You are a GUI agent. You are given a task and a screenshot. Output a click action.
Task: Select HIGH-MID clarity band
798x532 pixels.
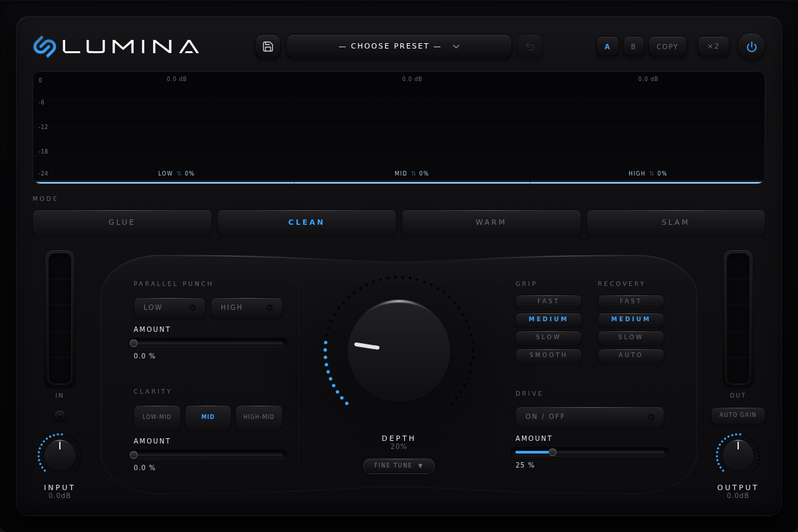[x=259, y=418]
